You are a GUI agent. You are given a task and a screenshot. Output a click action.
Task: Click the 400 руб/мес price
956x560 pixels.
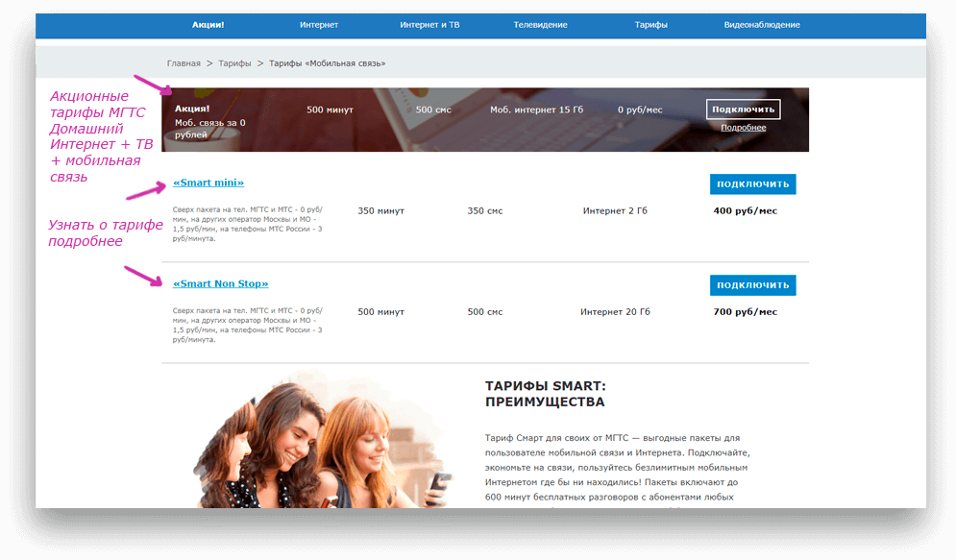click(745, 210)
